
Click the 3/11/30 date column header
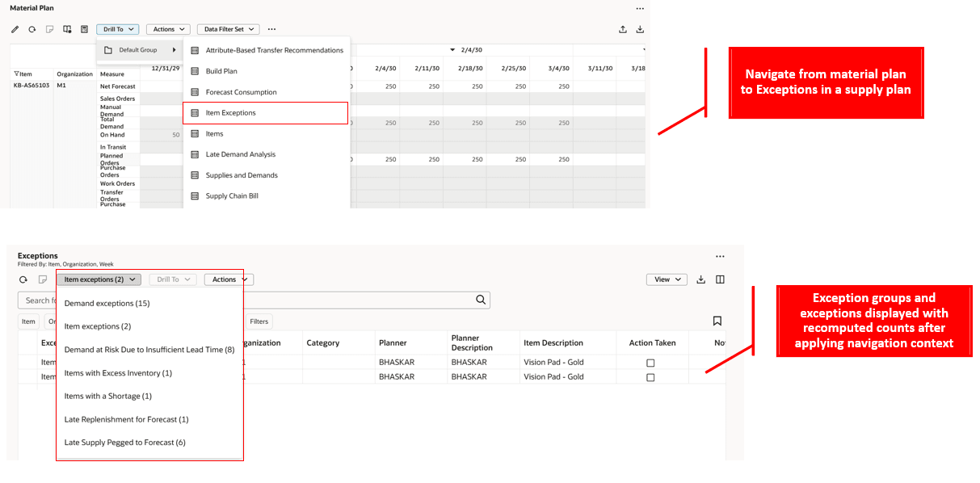pyautogui.click(x=600, y=69)
